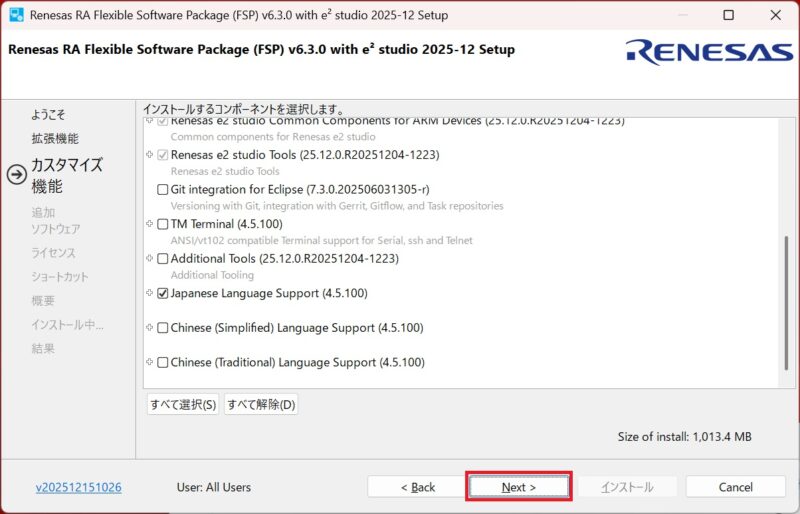Go to ようこそ step in sidebar

click(x=48, y=114)
